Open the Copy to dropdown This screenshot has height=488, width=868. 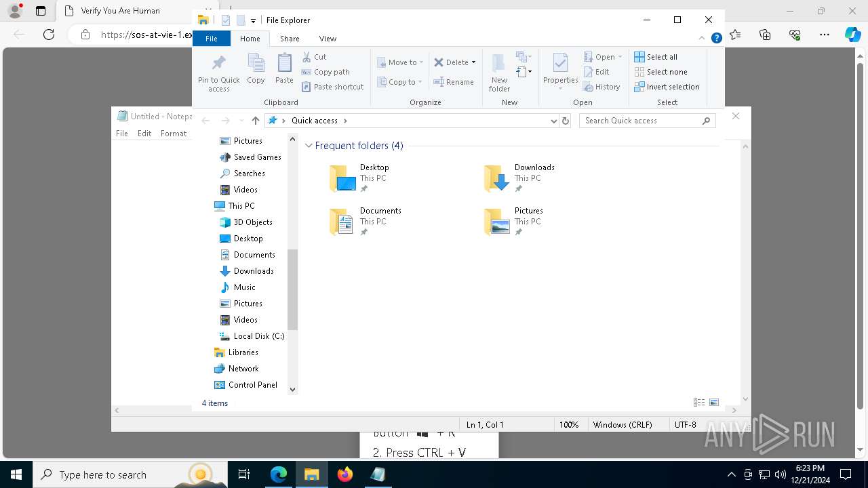point(399,82)
